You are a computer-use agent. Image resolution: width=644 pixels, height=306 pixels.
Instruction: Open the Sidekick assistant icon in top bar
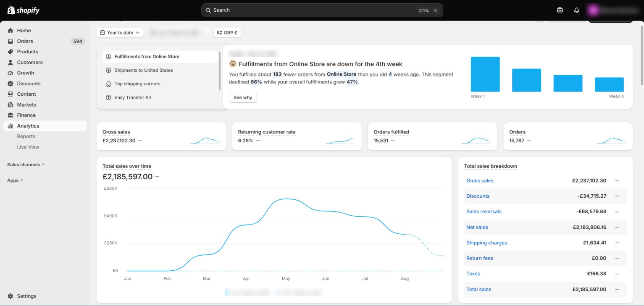coord(560,10)
